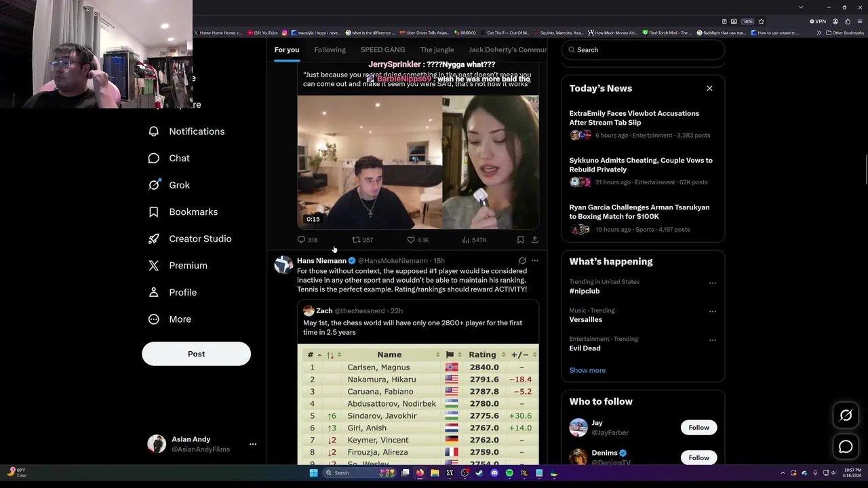The width and height of the screenshot is (868, 488).
Task: Open the floating messages button at bottom right
Action: pos(846,447)
